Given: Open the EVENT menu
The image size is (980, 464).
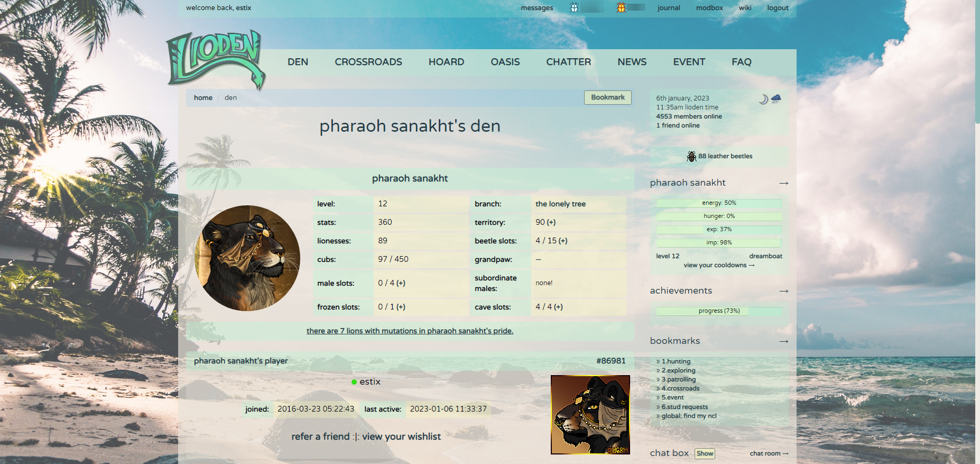Looking at the screenshot, I should point(689,62).
